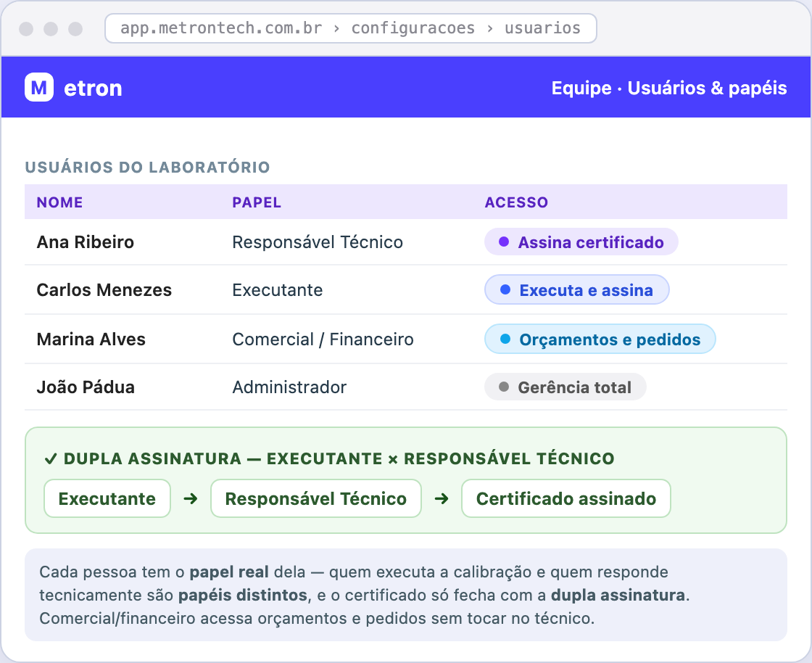Click the Responsável Técnico step chip
This screenshot has width=812, height=663.
316,498
